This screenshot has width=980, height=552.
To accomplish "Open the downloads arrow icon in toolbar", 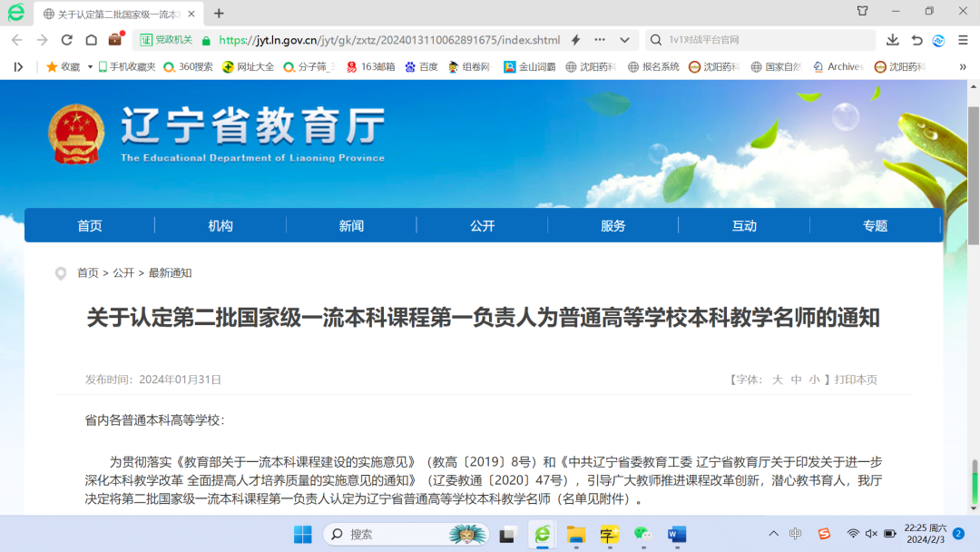I will pos(893,40).
